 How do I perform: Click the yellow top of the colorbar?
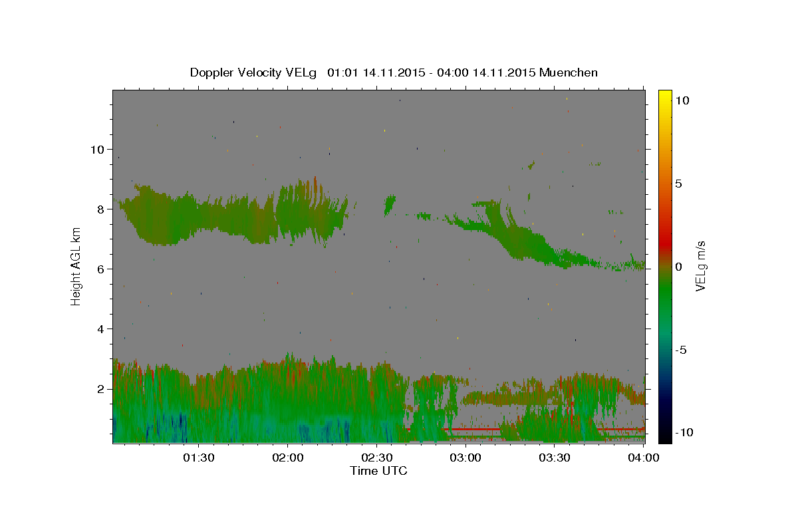[x=665, y=95]
